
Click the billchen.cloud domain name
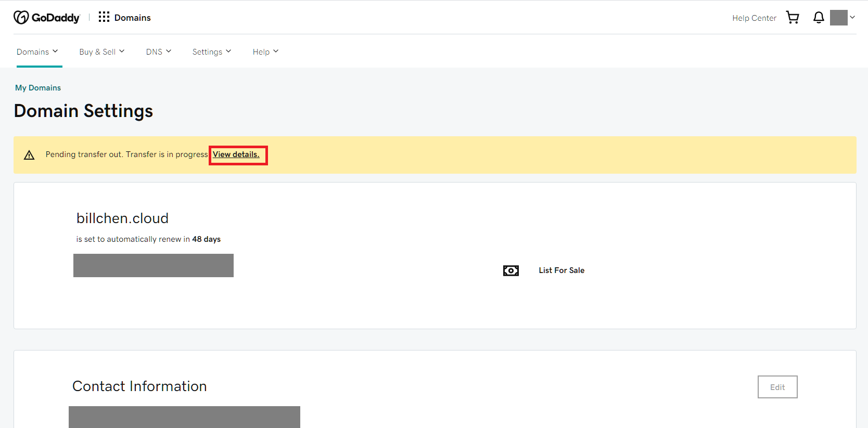tap(122, 218)
